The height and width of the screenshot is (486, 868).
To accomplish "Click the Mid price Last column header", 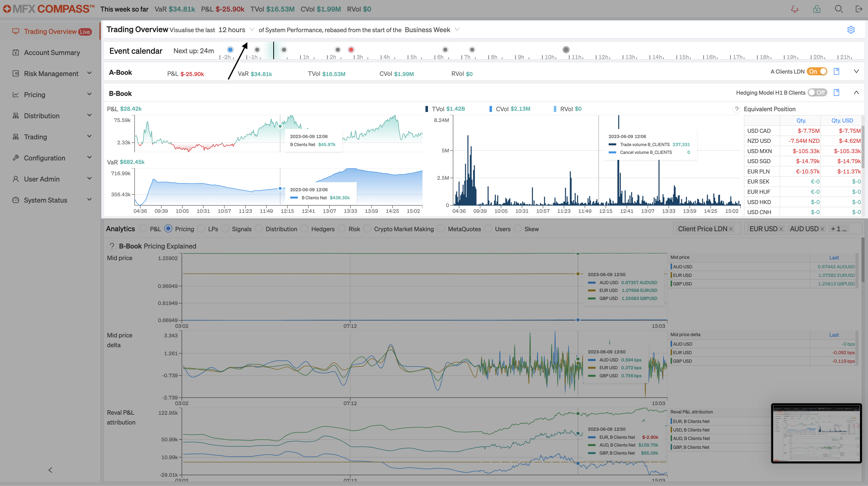I will pyautogui.click(x=834, y=258).
